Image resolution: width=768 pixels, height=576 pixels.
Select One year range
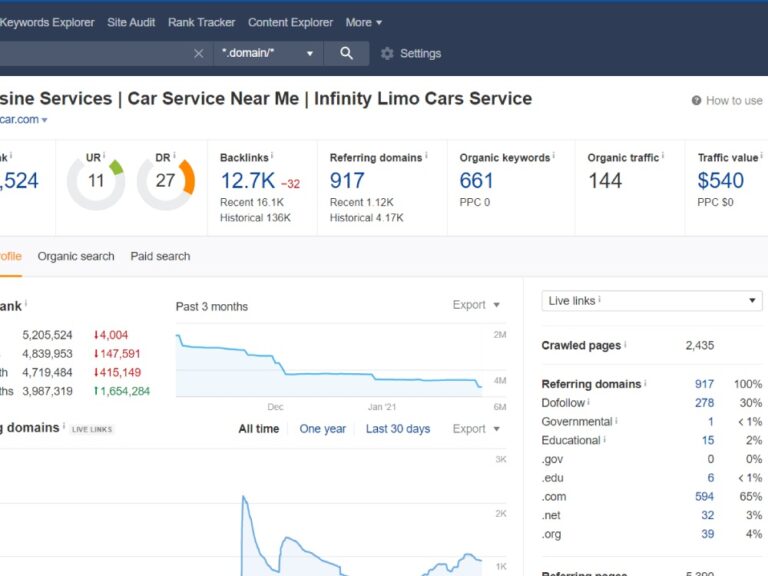(322, 429)
